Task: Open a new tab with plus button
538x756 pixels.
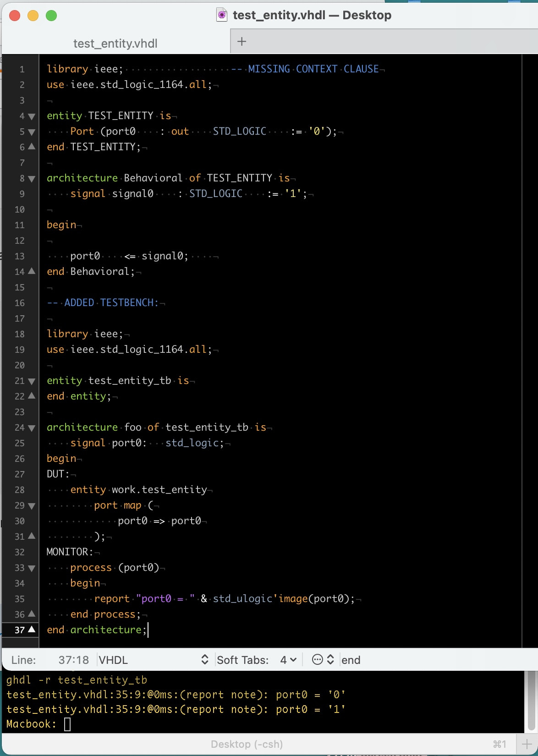Action: coord(242,41)
